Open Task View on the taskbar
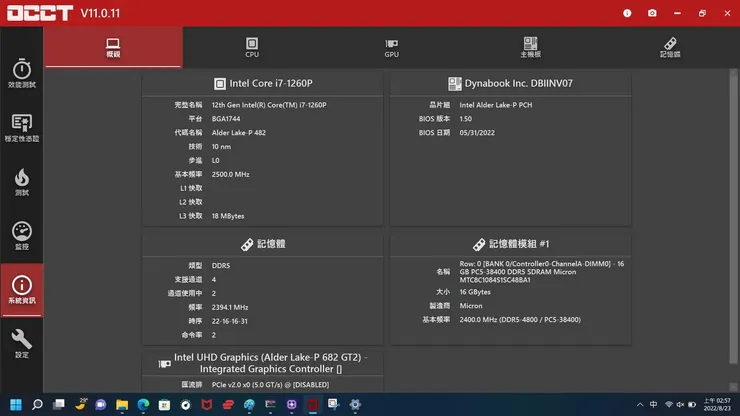This screenshot has height=416, width=740. click(x=59, y=405)
